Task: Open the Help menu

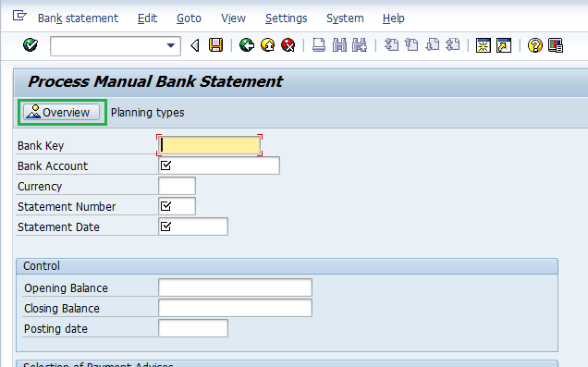Action: [x=393, y=18]
